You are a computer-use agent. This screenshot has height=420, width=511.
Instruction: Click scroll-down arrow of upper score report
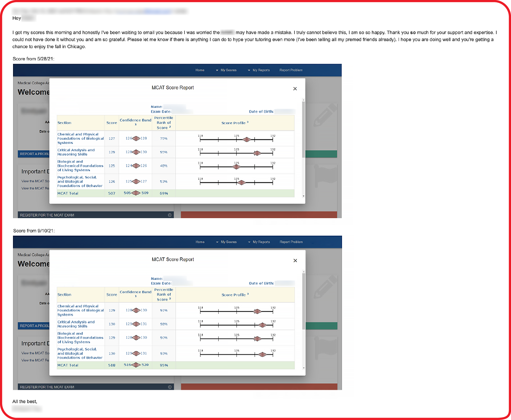pos(303,196)
